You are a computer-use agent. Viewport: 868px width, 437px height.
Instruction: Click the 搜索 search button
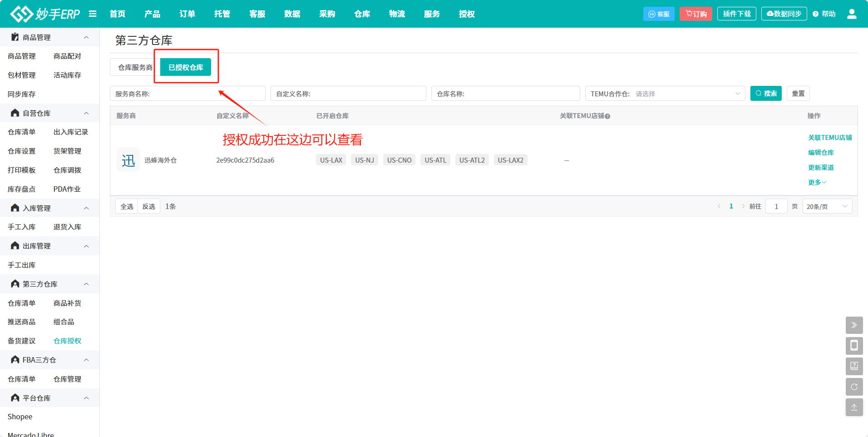tap(766, 94)
